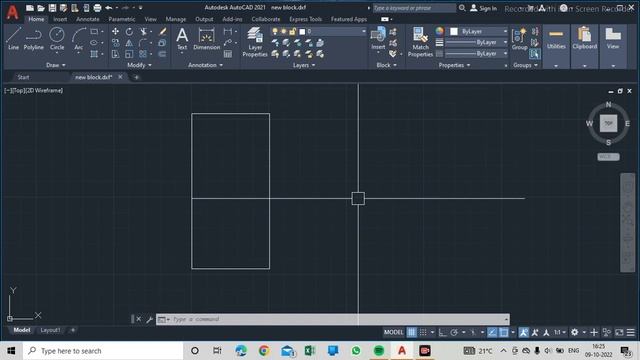This screenshot has height=360, width=640.
Task: Toggle Object Snap Tracking in status bar
Action: 492,332
